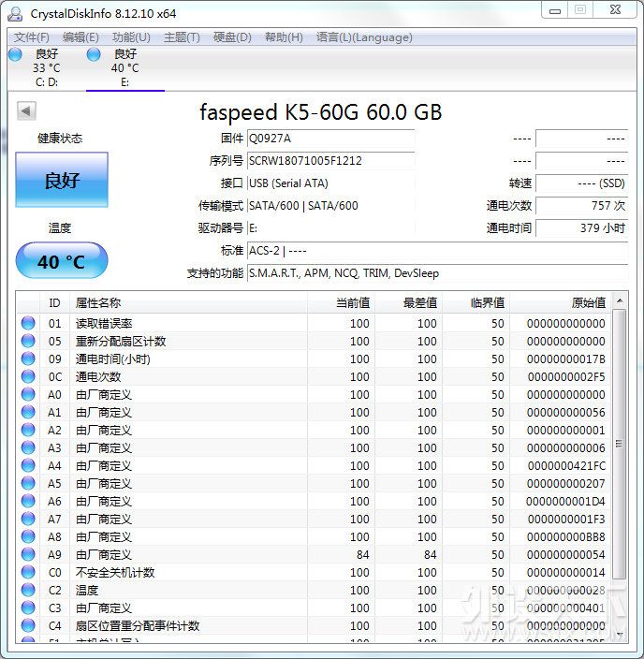The width and height of the screenshot is (644, 659).
Task: Click status orb for row 09 通电时间
Action: pos(28,359)
